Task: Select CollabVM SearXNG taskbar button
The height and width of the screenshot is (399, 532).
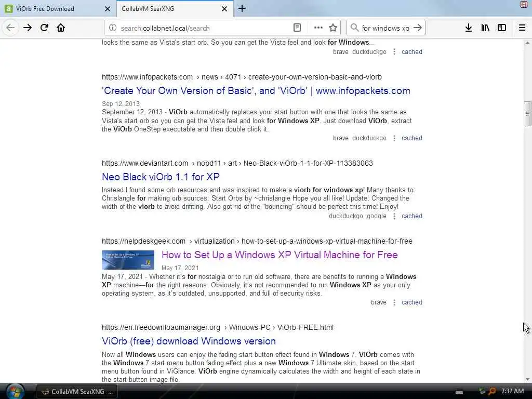Action: [x=77, y=392]
